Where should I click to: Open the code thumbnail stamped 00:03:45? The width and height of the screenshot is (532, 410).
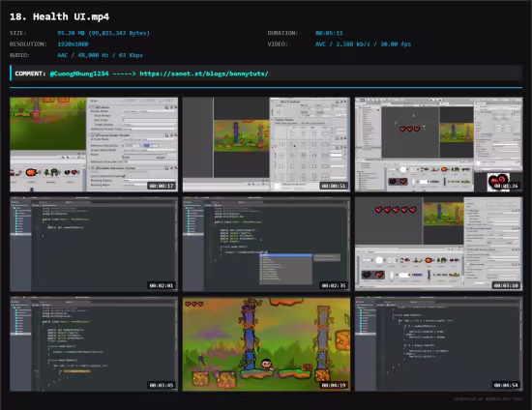[94, 344]
